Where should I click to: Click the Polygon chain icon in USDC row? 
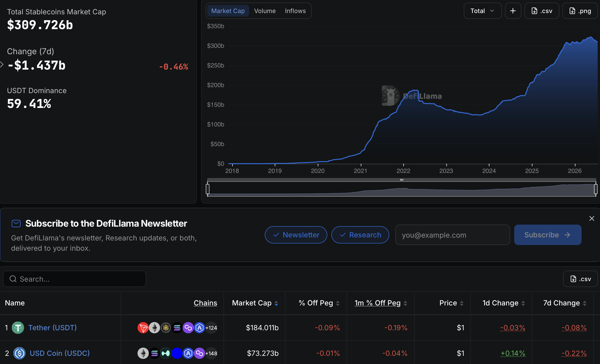pyautogui.click(x=199, y=353)
